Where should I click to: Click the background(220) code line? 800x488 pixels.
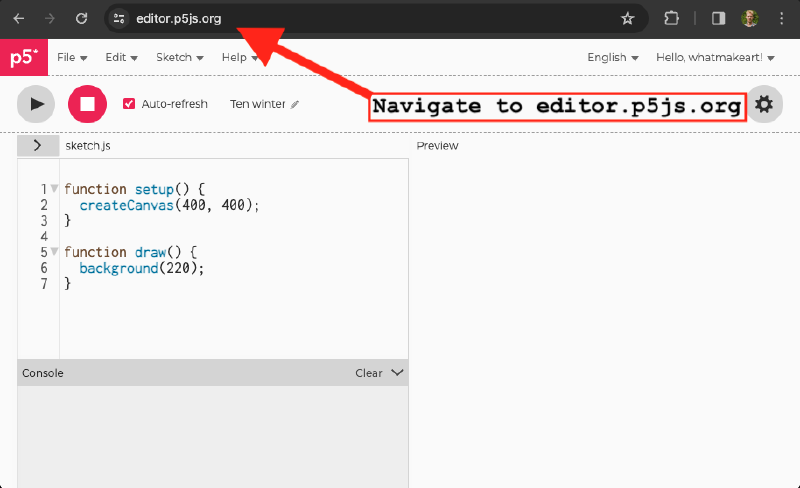tap(141, 268)
